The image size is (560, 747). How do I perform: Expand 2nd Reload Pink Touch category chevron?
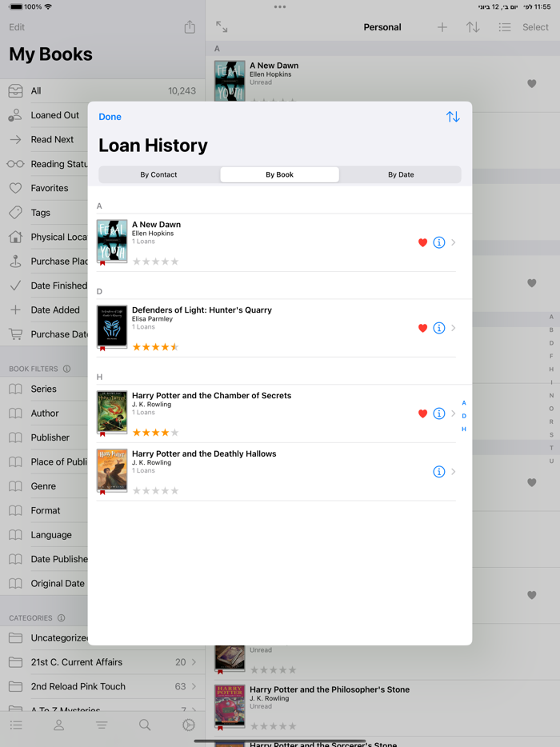tap(194, 686)
